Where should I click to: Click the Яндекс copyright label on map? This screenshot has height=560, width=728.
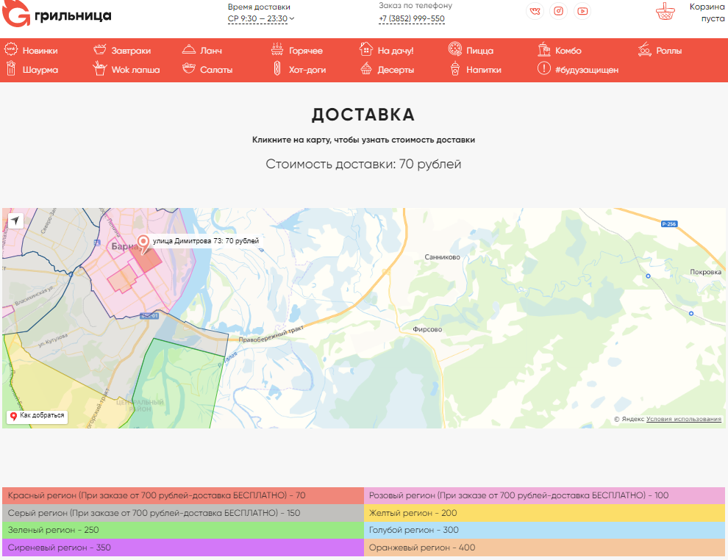629,419
